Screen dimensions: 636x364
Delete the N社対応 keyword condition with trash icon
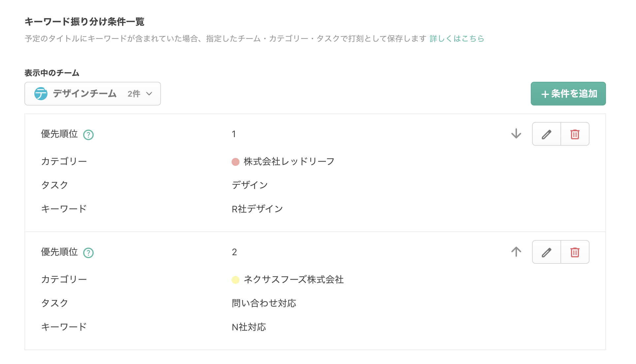[575, 252]
